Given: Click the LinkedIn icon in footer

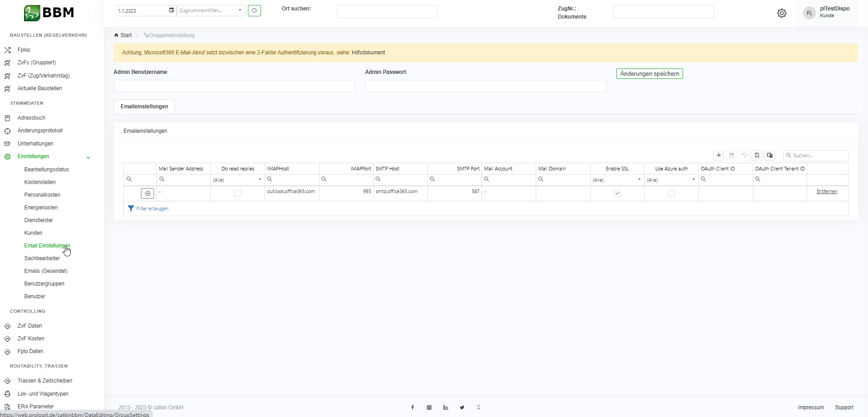Looking at the screenshot, I should [446, 407].
